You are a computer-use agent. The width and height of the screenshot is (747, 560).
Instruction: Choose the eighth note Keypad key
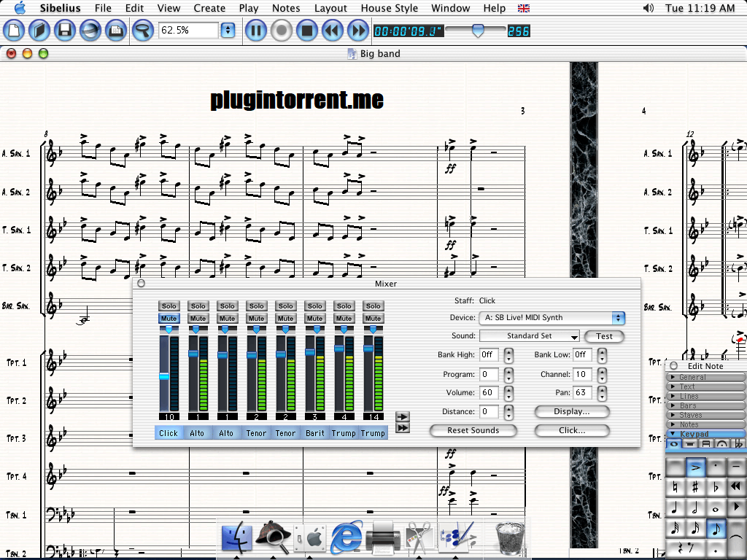pyautogui.click(x=716, y=529)
